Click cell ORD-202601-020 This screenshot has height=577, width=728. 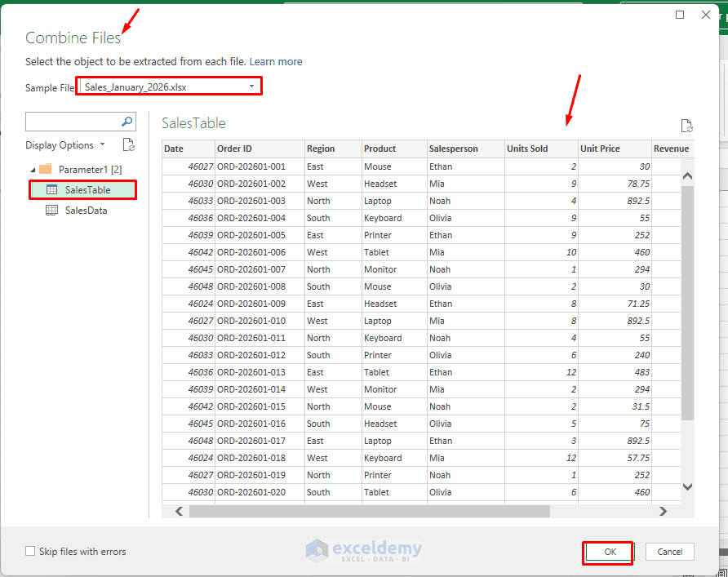[260, 492]
